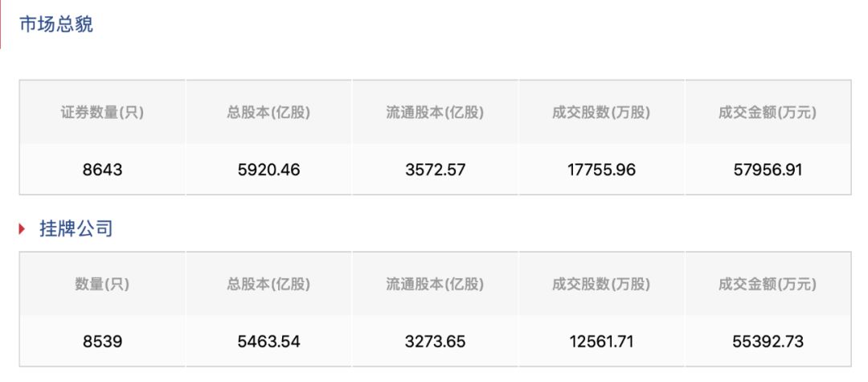Image resolution: width=868 pixels, height=382 pixels.
Task: Click the 5463.54 value in 挂牌公司 table
Action: pyautogui.click(x=268, y=341)
